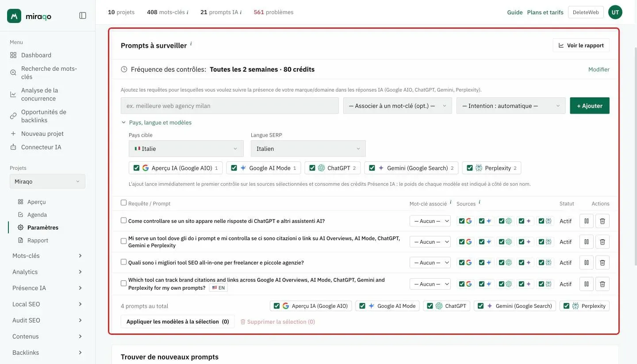637x364 pixels.
Task: Click the DeleteWeb button
Action: point(586,12)
